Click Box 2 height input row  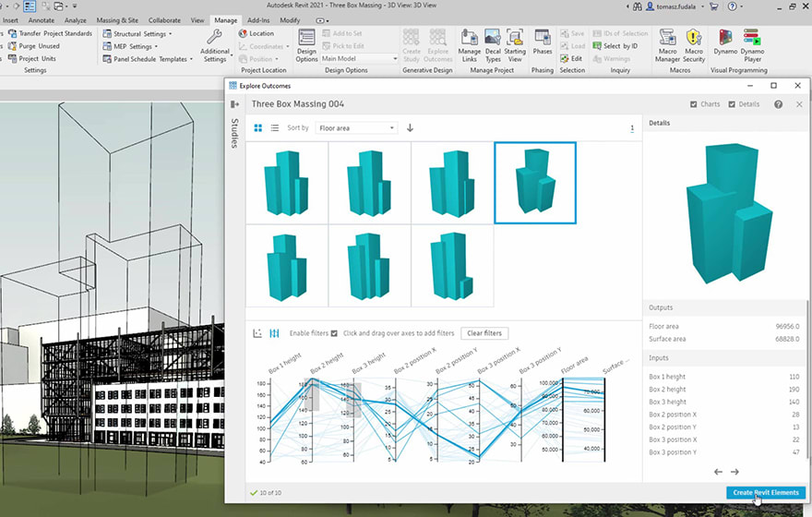pos(724,389)
